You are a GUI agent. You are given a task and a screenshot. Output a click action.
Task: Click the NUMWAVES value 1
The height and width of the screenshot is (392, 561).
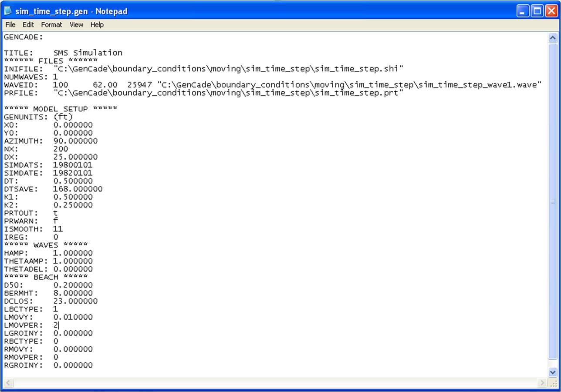coord(55,77)
